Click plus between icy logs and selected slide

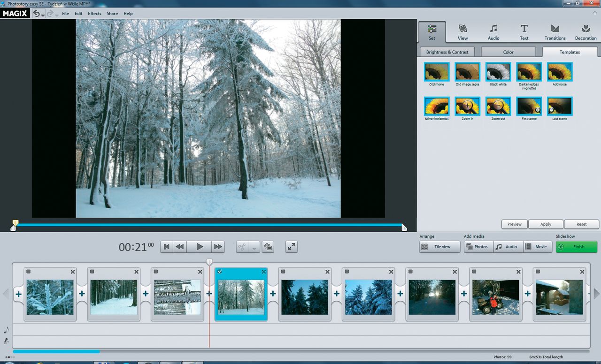[209, 294]
